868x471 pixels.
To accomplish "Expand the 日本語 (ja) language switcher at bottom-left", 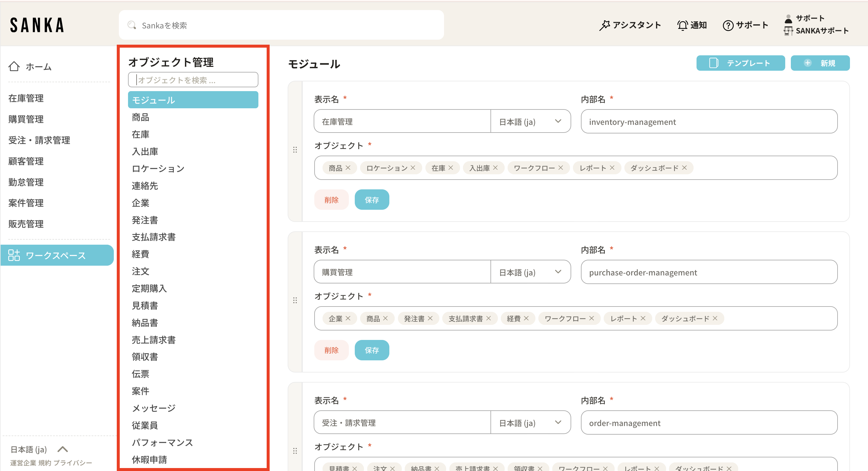I will click(x=62, y=449).
